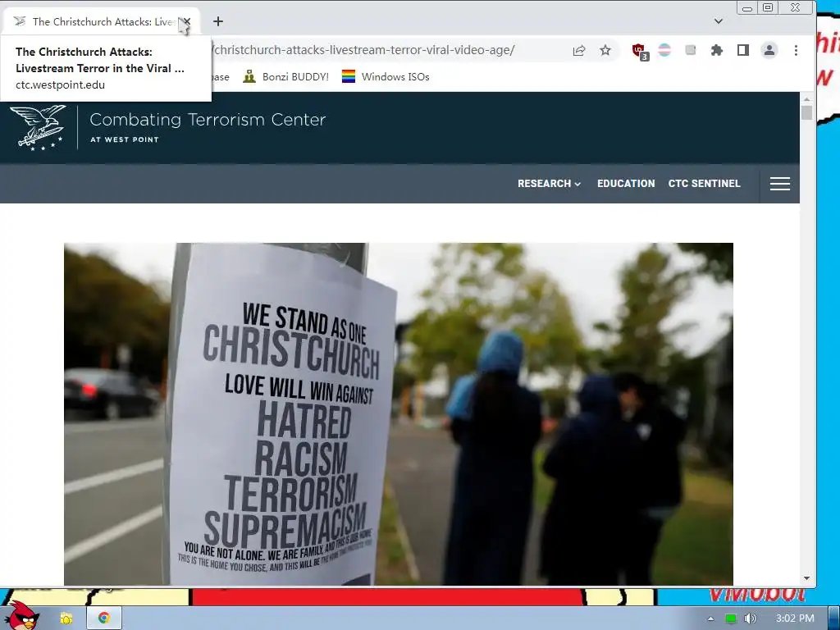Select the Christchurch Attacks browser tab
The image size is (840, 630).
point(102,21)
